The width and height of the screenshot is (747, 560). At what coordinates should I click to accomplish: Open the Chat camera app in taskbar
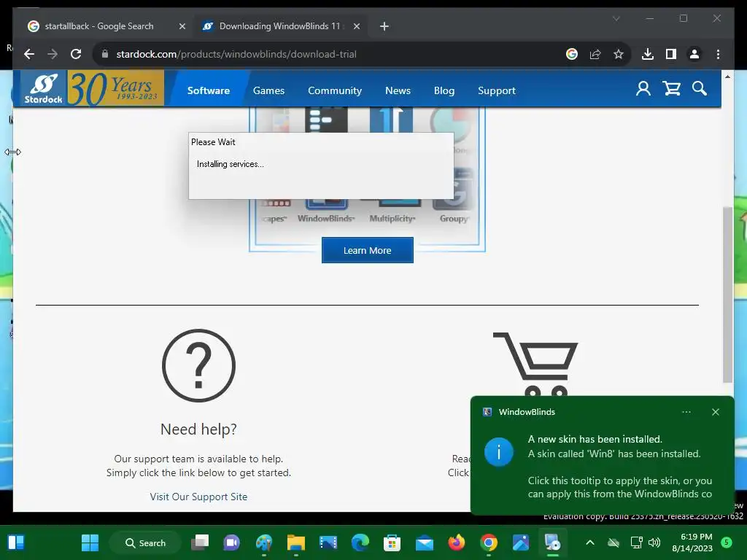coord(231,542)
